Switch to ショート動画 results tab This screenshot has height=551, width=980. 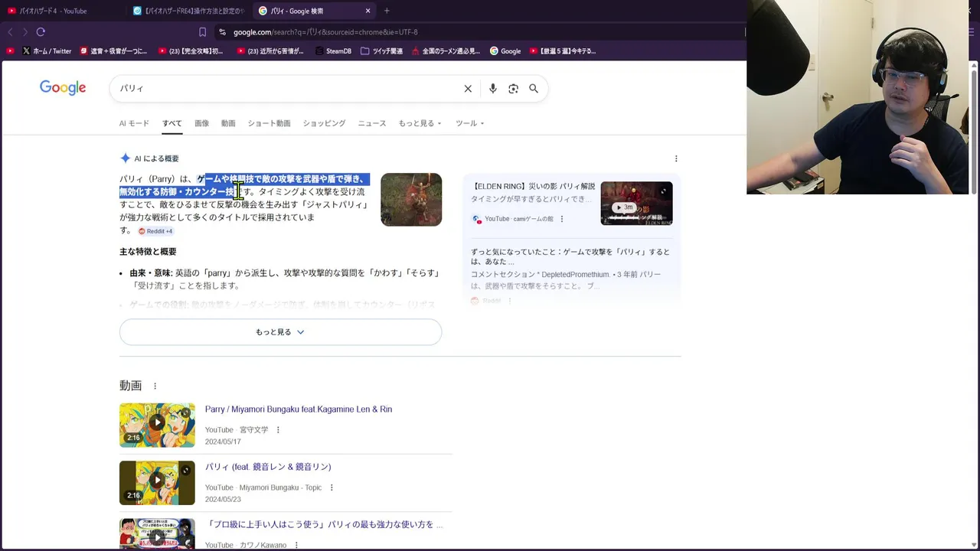click(269, 123)
